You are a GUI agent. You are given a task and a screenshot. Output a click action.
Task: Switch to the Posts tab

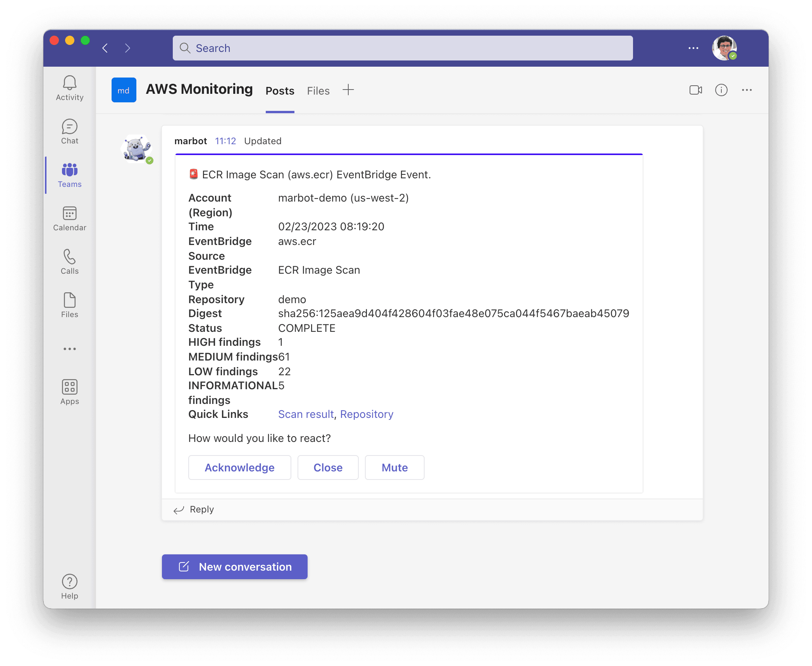pyautogui.click(x=280, y=91)
